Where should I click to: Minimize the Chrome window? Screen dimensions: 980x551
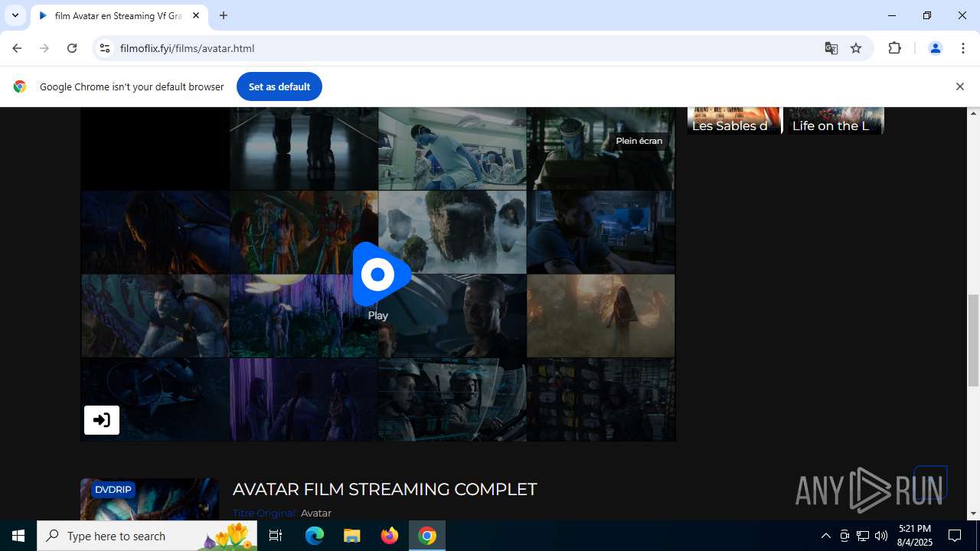click(892, 15)
